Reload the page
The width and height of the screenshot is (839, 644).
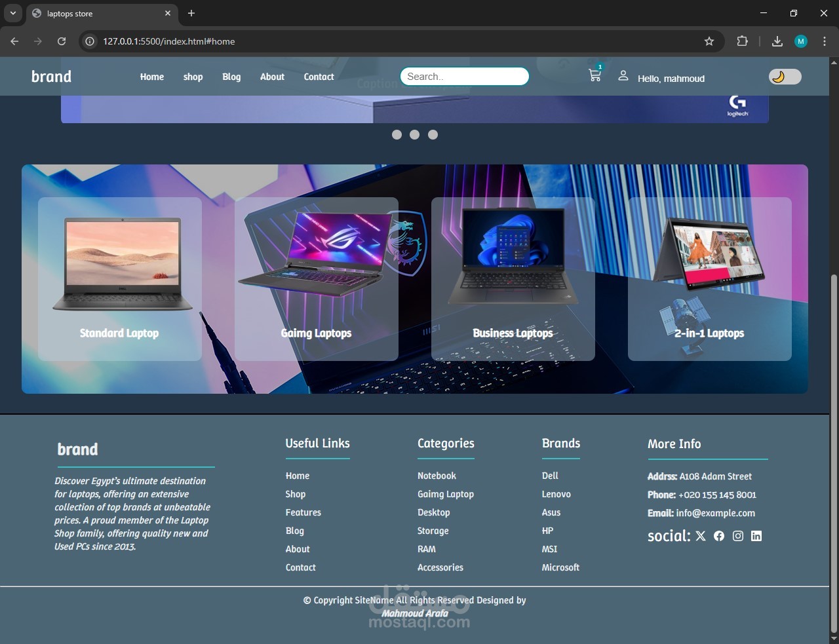click(x=62, y=41)
